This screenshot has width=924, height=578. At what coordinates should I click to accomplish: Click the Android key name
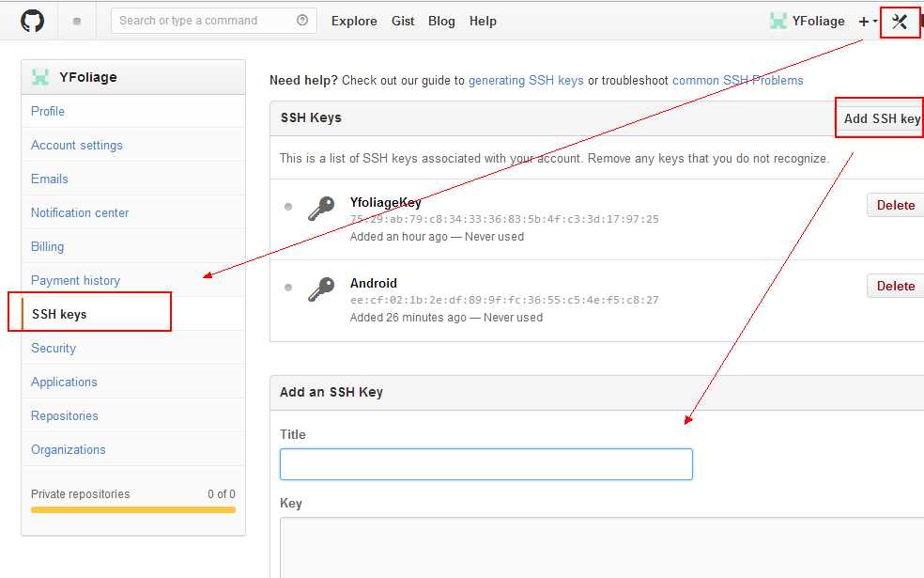pos(374,283)
